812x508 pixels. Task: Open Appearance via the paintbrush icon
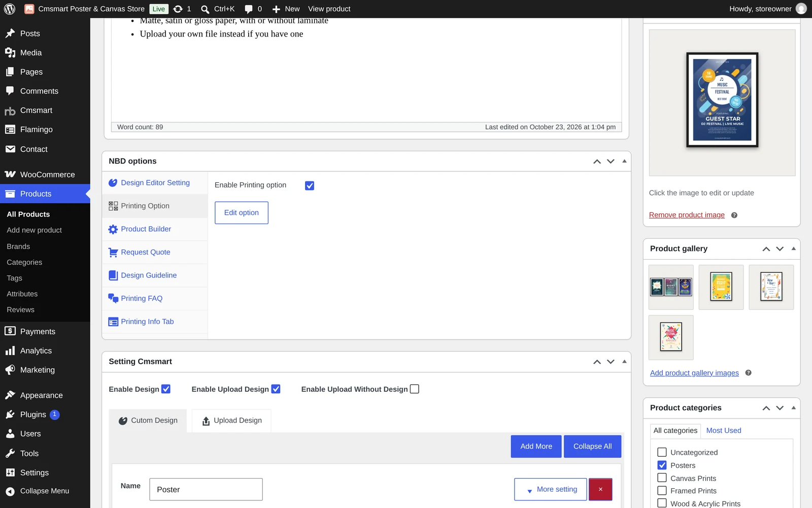click(10, 395)
